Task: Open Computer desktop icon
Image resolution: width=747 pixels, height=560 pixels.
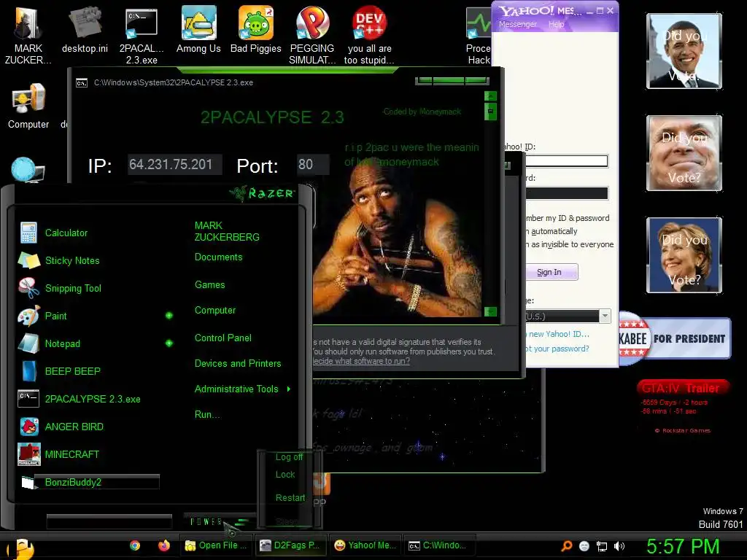Action: [28, 106]
